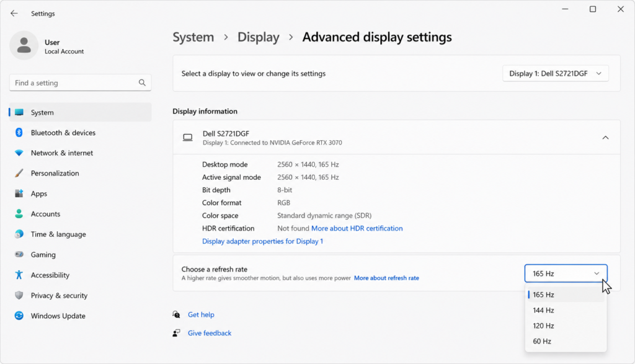The width and height of the screenshot is (635, 364).
Task: Open Personalization settings page
Action: (80, 173)
